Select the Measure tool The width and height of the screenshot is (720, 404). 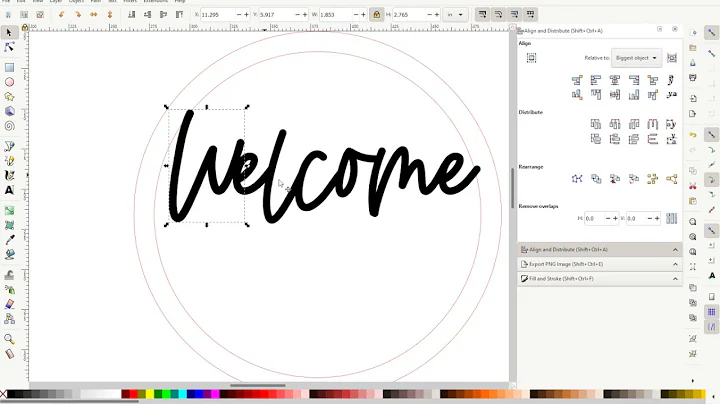coord(9,354)
